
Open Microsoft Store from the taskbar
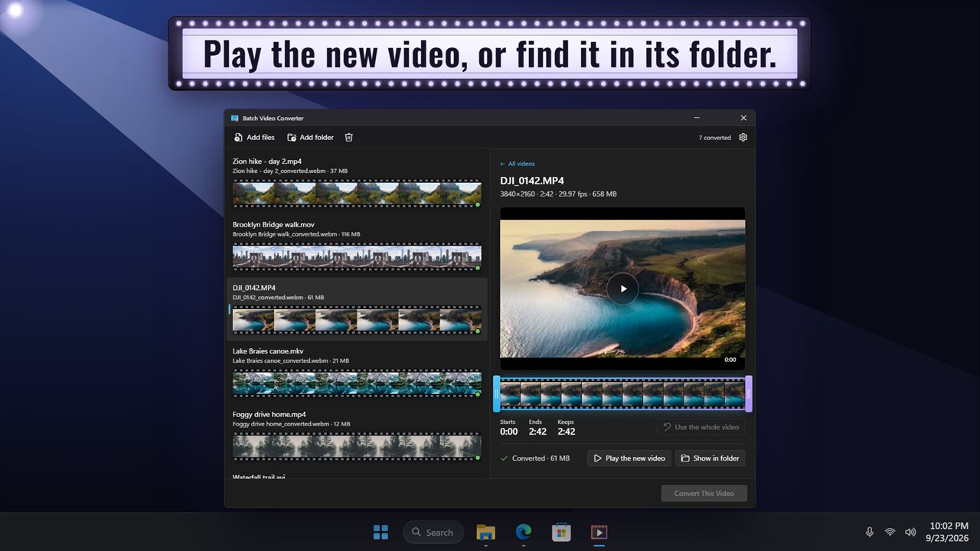[561, 532]
